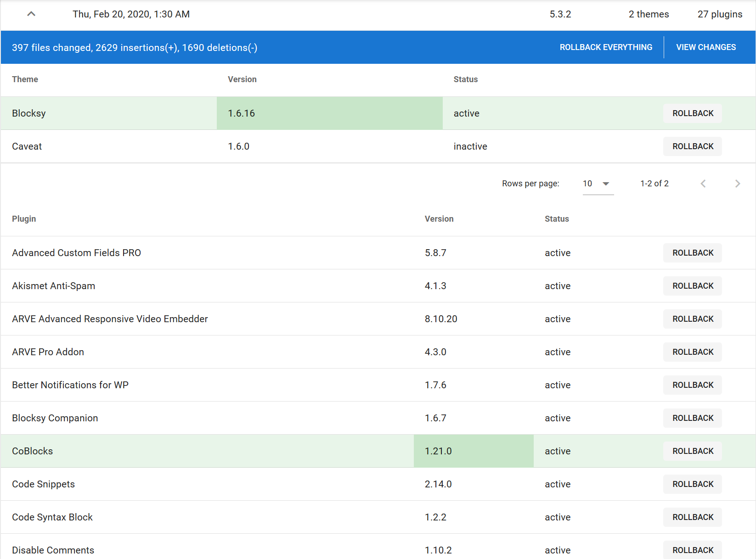Go to next themes page
The height and width of the screenshot is (559, 756).
tap(738, 184)
